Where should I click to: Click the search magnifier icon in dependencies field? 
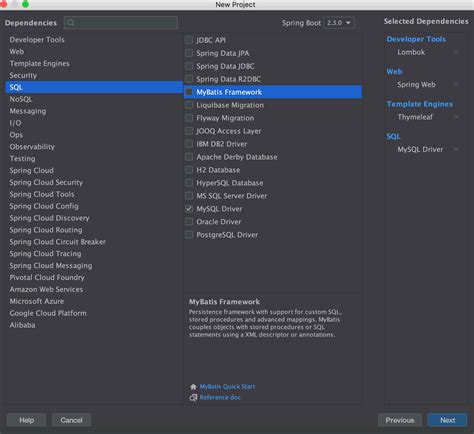click(x=71, y=23)
